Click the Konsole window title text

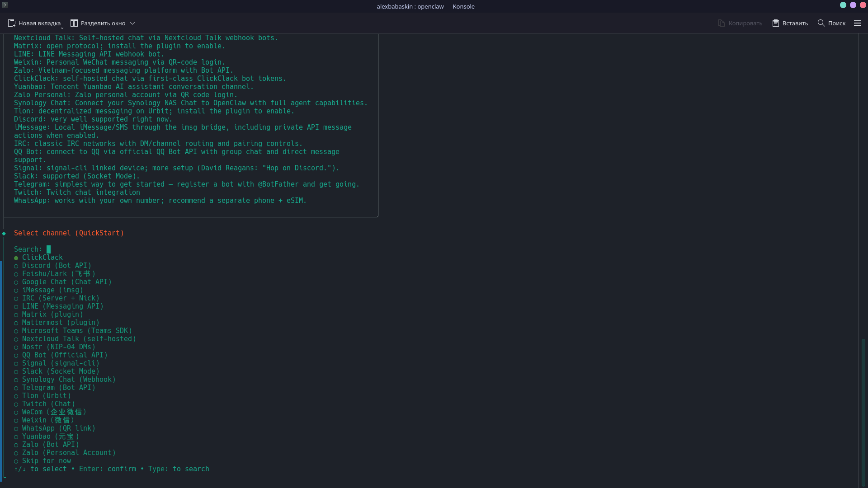coord(425,6)
